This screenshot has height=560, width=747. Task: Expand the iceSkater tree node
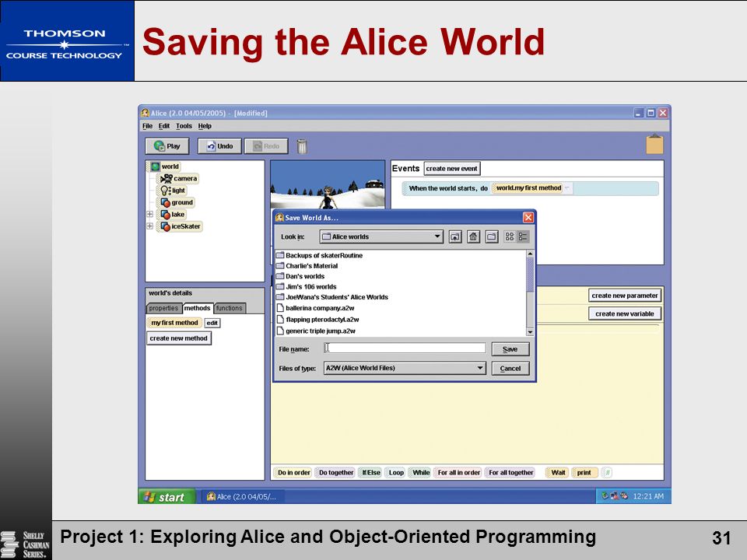coord(149,226)
